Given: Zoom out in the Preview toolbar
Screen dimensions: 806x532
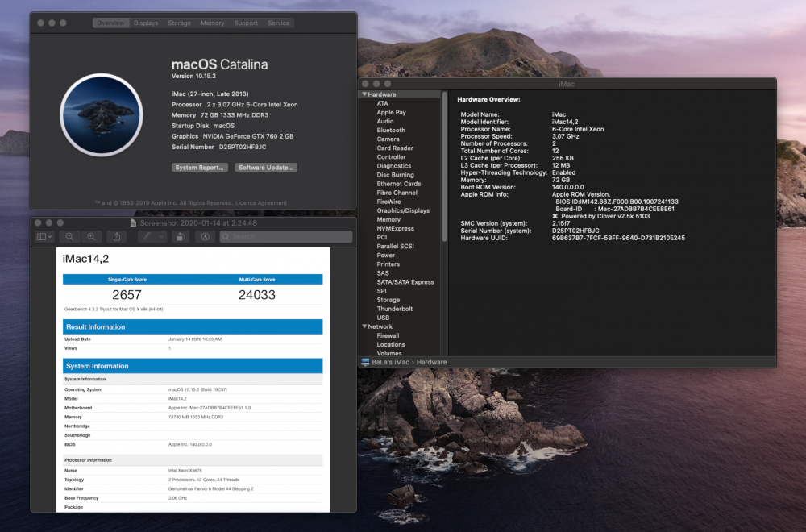Looking at the screenshot, I should point(69,236).
